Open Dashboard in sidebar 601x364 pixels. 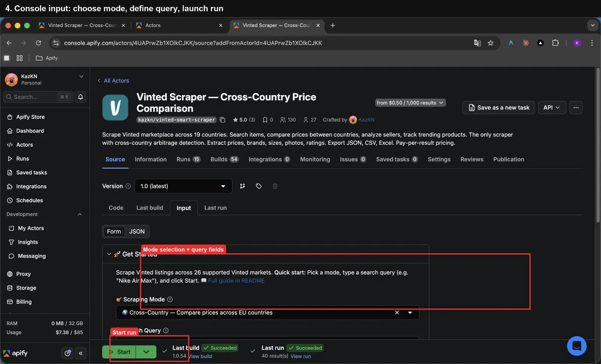30,131
